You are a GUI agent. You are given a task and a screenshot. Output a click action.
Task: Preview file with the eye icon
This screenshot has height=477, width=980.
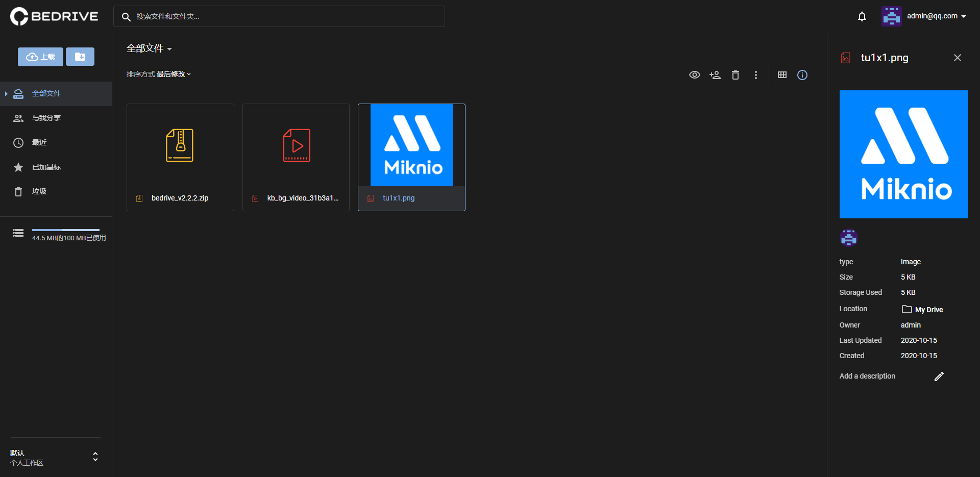click(695, 75)
